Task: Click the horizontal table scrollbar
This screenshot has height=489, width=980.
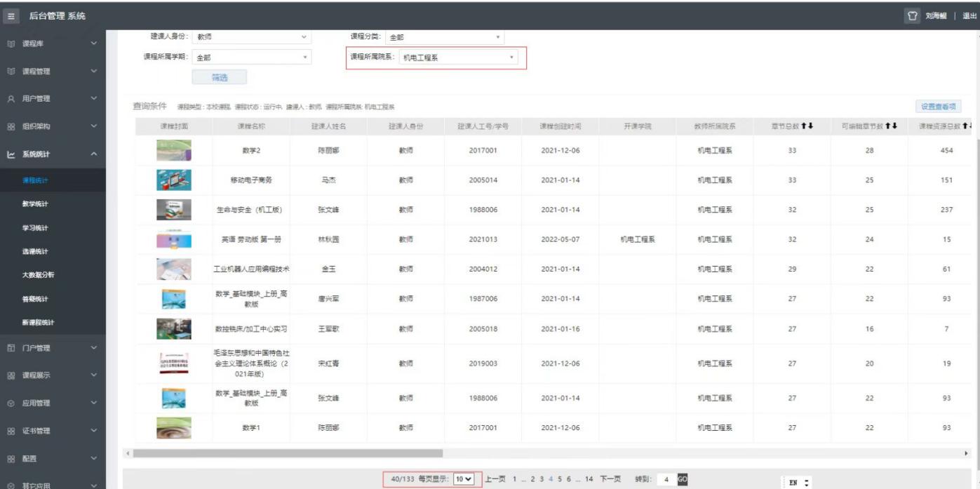Action: coord(288,454)
